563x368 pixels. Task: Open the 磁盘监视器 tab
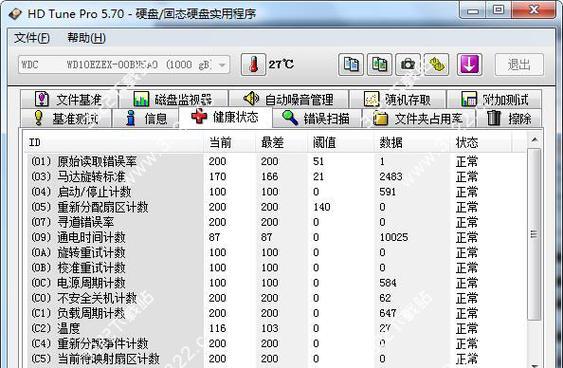point(173,99)
